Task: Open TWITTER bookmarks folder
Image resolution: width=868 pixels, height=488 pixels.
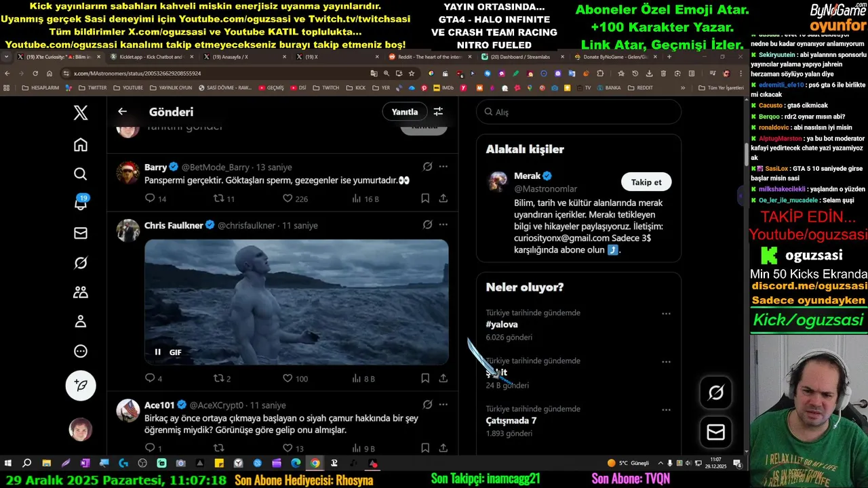Action: click(92, 87)
